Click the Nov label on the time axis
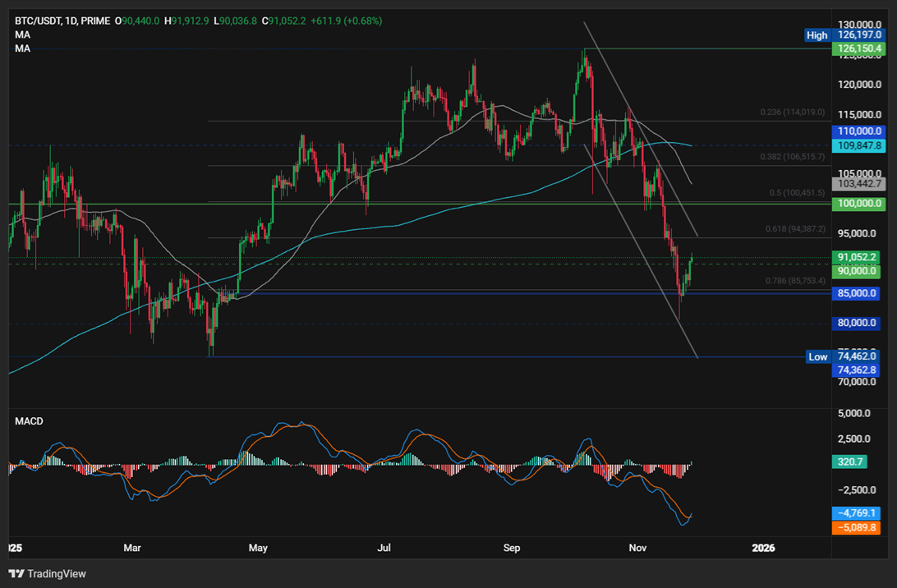 pos(638,548)
